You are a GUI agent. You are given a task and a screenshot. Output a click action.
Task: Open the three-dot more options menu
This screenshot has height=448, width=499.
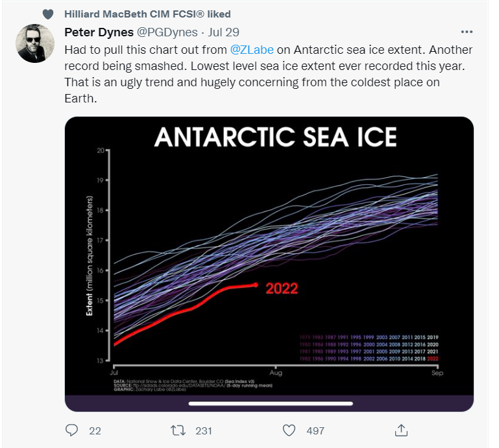click(467, 32)
